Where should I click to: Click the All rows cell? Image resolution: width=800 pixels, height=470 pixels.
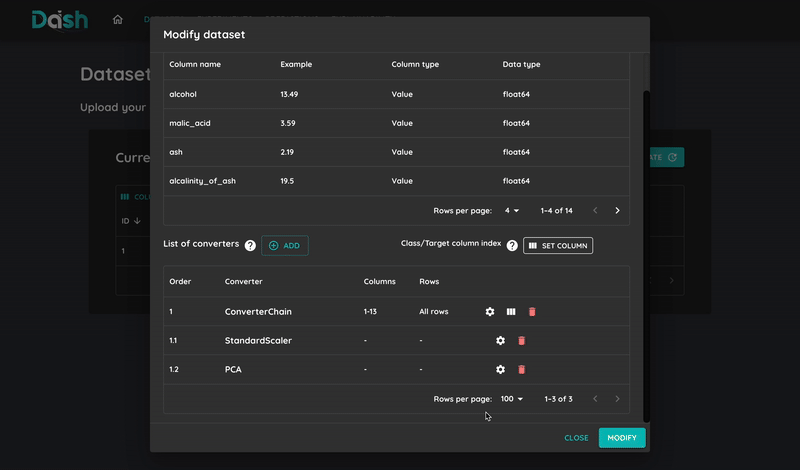click(434, 311)
